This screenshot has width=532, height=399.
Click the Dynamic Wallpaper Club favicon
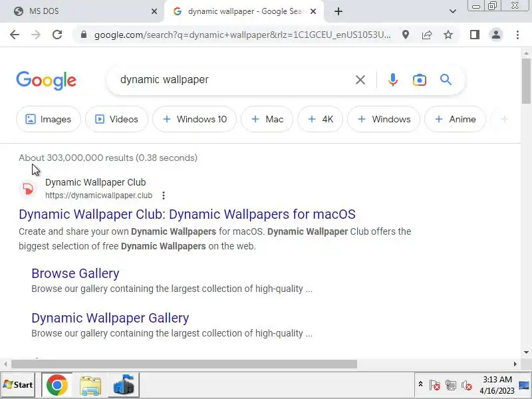pos(28,189)
